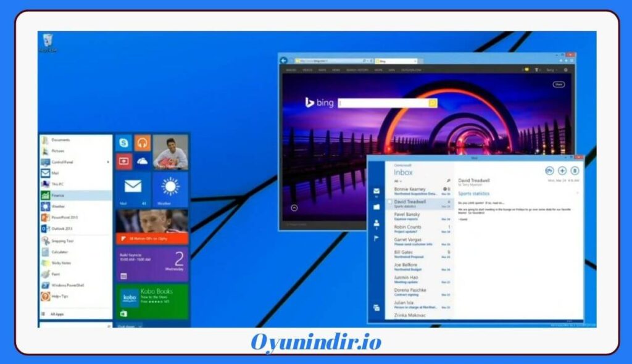Open the Maps link on Bing's nav bar
Viewport: 632px width, 364px height.
[322, 70]
